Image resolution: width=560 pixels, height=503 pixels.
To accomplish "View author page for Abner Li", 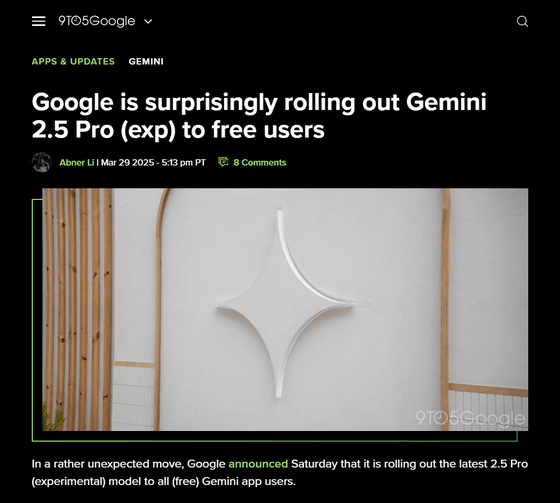I will (77, 163).
